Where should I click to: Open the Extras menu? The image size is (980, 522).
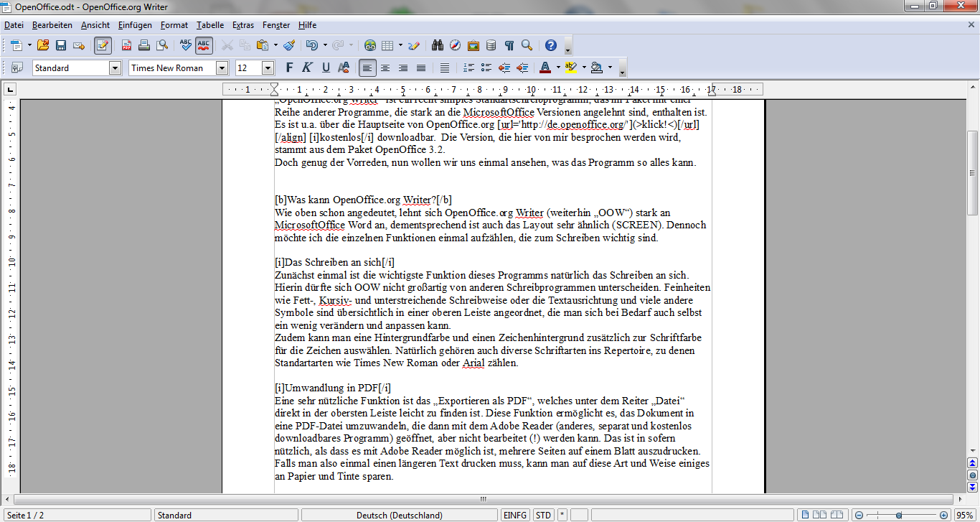tap(243, 24)
